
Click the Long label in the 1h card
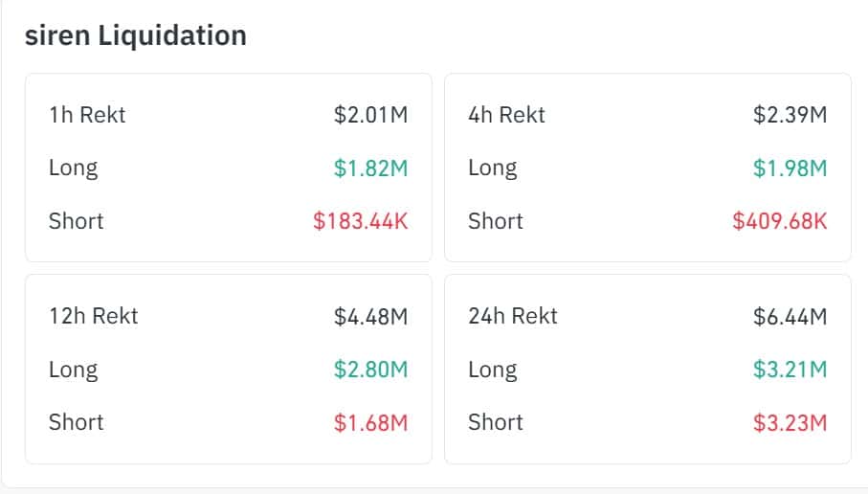(73, 168)
